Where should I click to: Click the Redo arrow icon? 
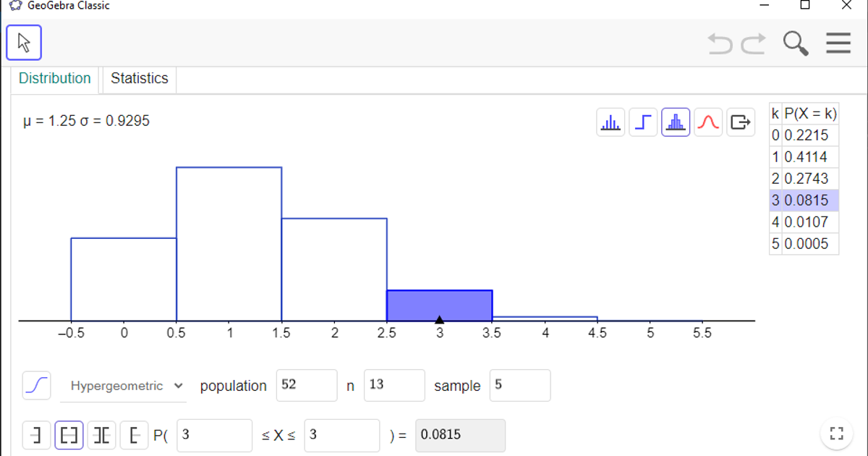pyautogui.click(x=753, y=43)
